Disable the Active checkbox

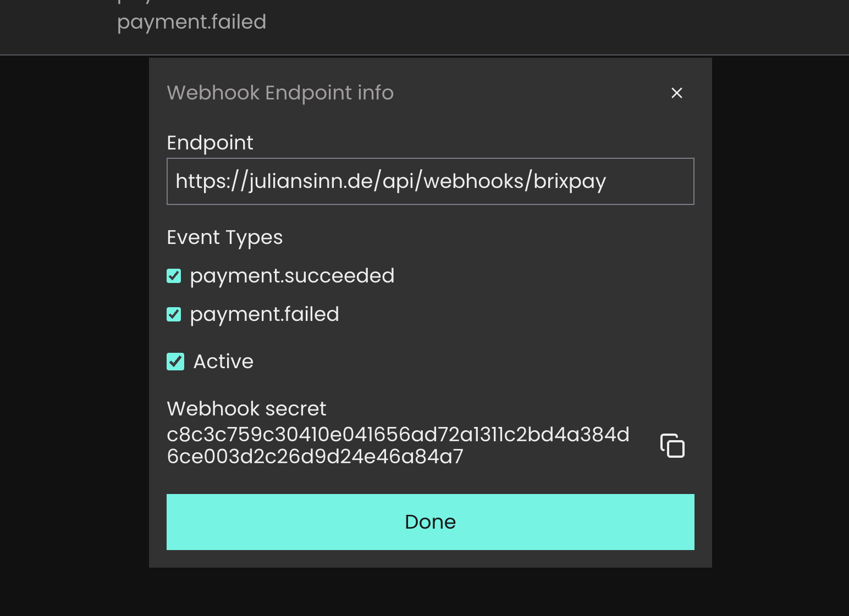tap(175, 362)
